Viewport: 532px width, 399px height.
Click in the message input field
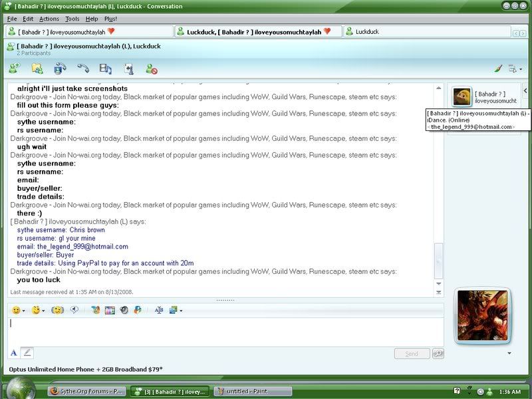tap(225, 332)
